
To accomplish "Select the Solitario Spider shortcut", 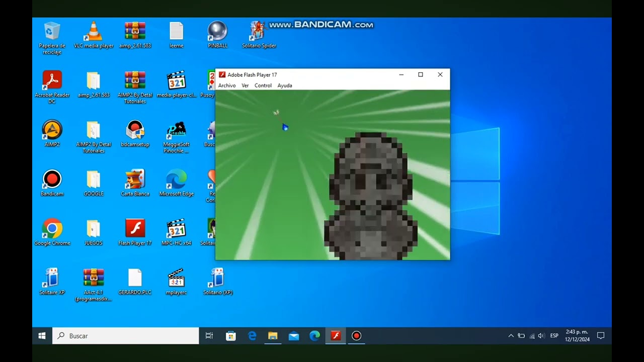I will click(259, 35).
